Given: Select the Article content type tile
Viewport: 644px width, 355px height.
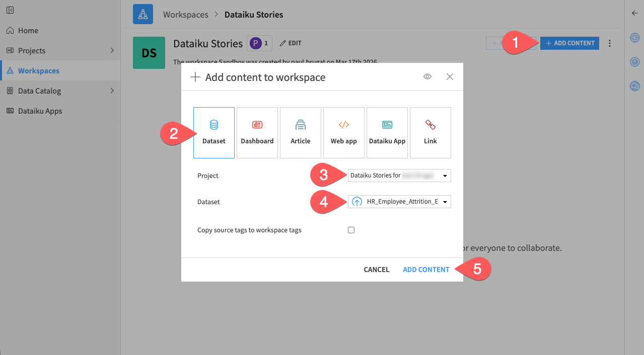Looking at the screenshot, I should click(x=301, y=133).
